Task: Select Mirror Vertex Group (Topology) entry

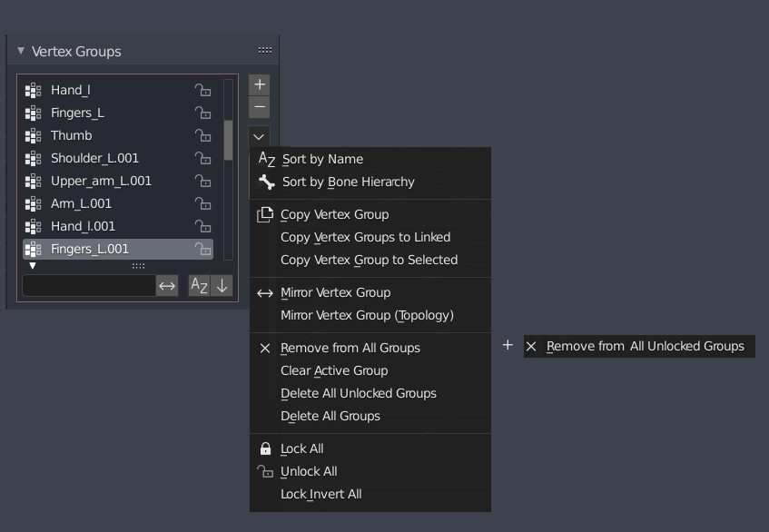Action: (367, 315)
